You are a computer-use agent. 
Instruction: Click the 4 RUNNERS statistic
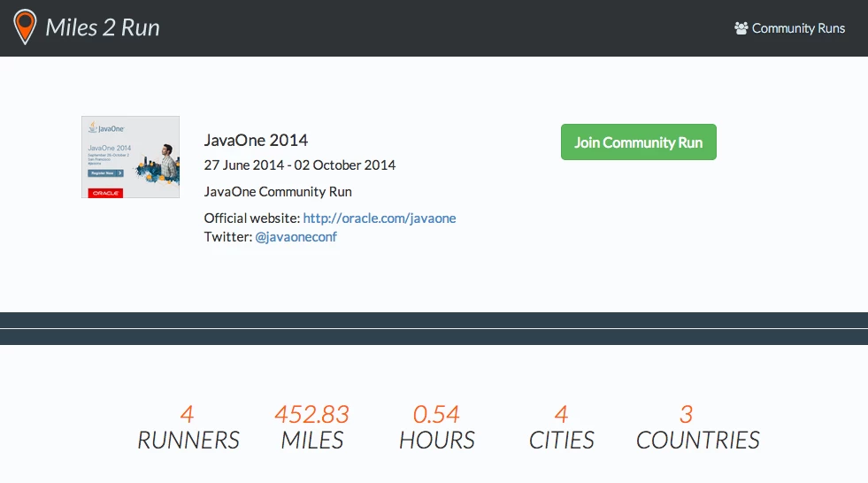click(x=188, y=427)
